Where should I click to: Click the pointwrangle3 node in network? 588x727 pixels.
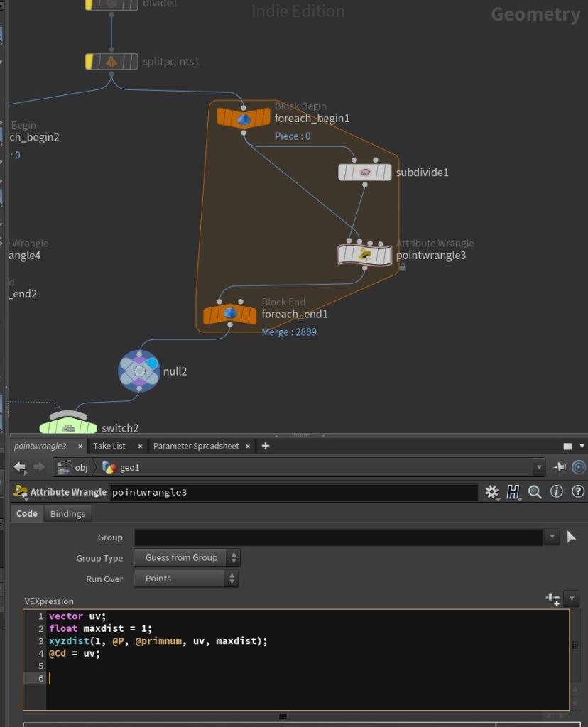(x=364, y=254)
